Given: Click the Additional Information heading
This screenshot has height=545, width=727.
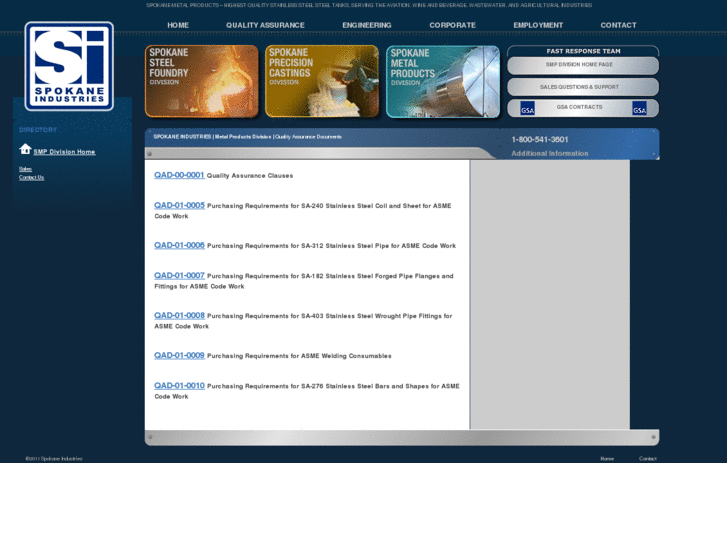Looking at the screenshot, I should [549, 153].
